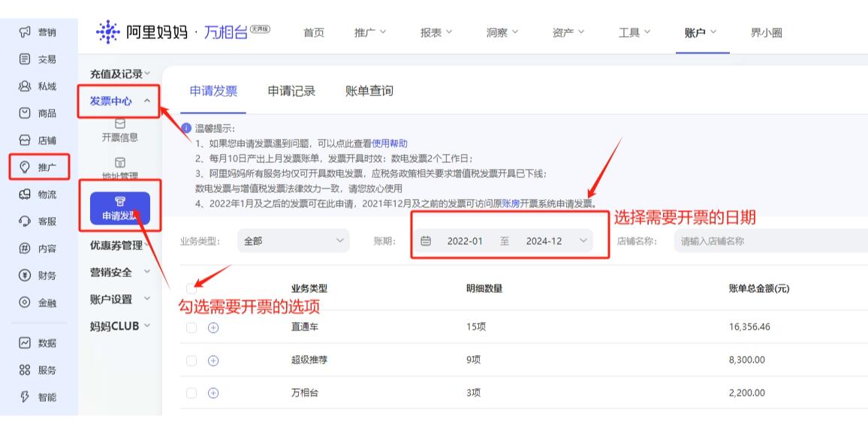Click the 账单总金额(元) column header

pyautogui.click(x=758, y=288)
